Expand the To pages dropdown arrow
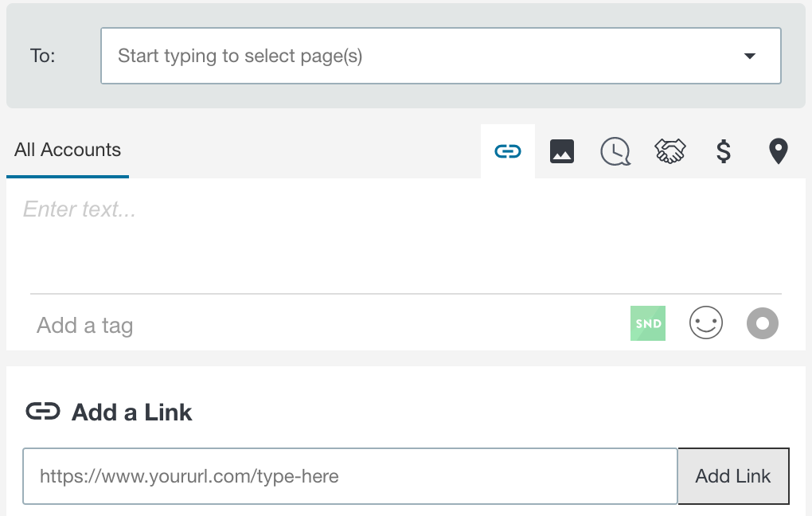Image resolution: width=812 pixels, height=516 pixels. (749, 56)
